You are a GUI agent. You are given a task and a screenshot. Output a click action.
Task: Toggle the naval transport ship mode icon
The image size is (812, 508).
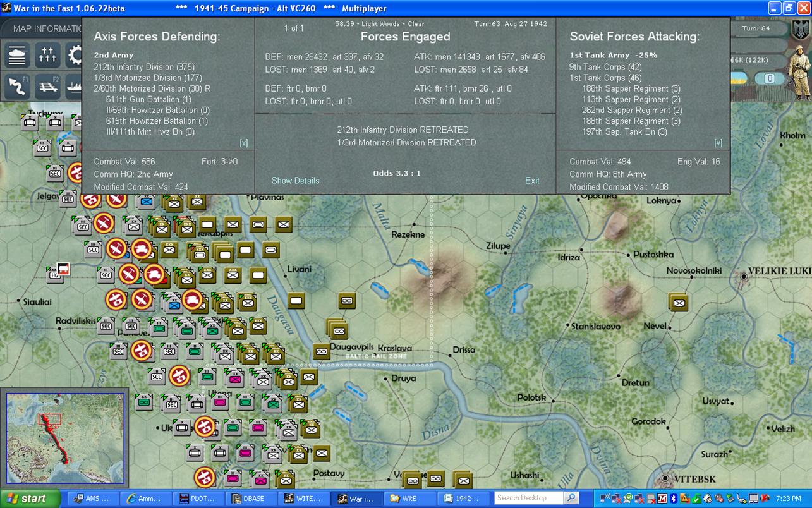75,87
